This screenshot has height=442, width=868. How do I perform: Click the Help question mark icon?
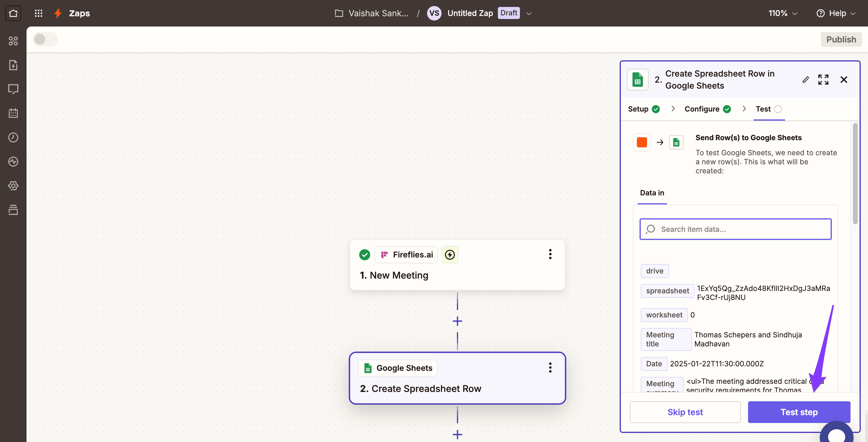click(820, 13)
